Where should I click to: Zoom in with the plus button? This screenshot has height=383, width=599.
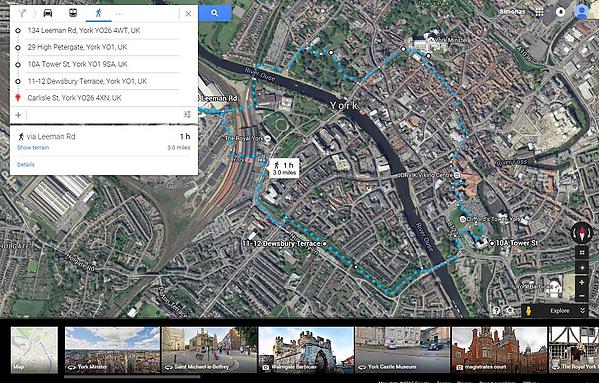click(582, 283)
